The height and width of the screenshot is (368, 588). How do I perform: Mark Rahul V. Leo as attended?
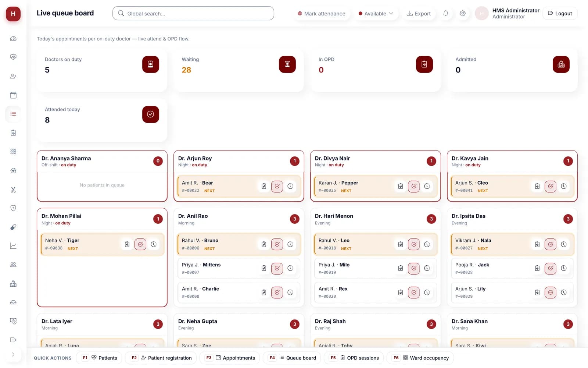(414, 244)
